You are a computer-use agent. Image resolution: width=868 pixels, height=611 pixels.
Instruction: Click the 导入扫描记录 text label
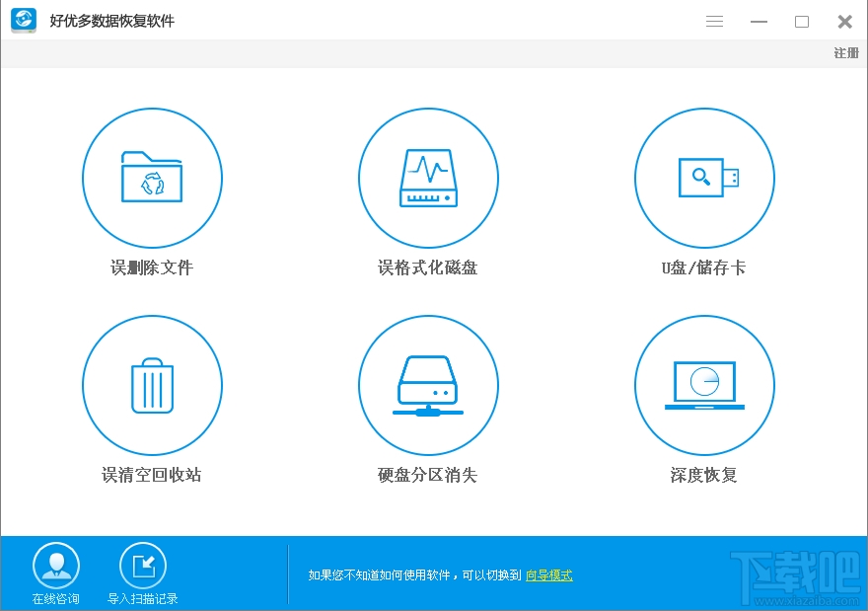pyautogui.click(x=143, y=599)
